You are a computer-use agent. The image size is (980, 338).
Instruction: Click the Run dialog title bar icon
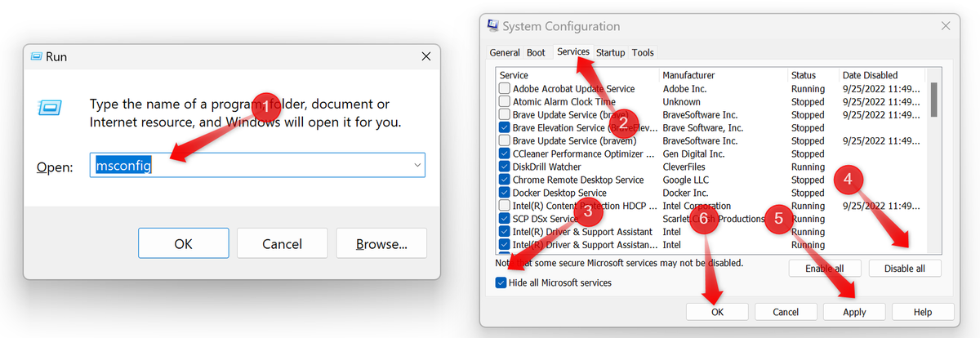(38, 57)
